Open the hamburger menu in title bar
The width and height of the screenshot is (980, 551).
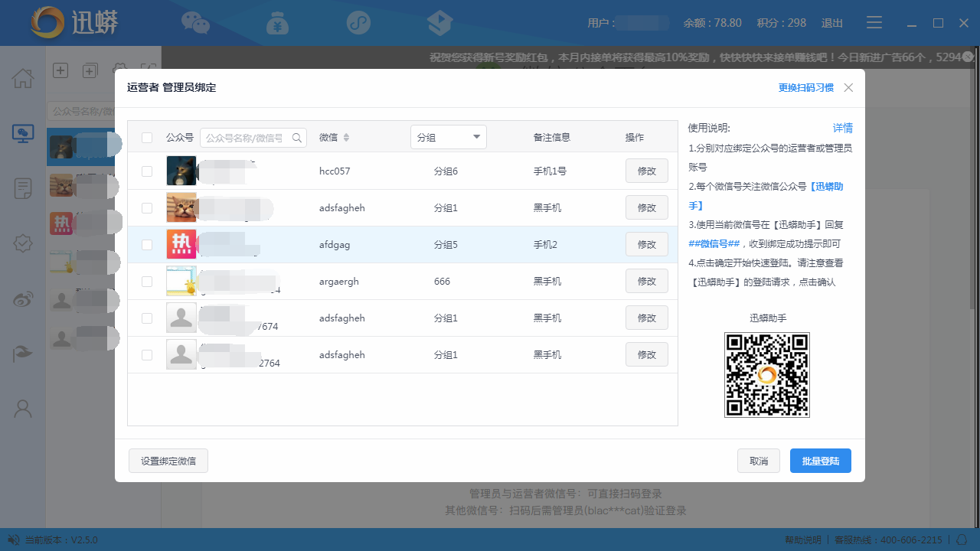(874, 23)
